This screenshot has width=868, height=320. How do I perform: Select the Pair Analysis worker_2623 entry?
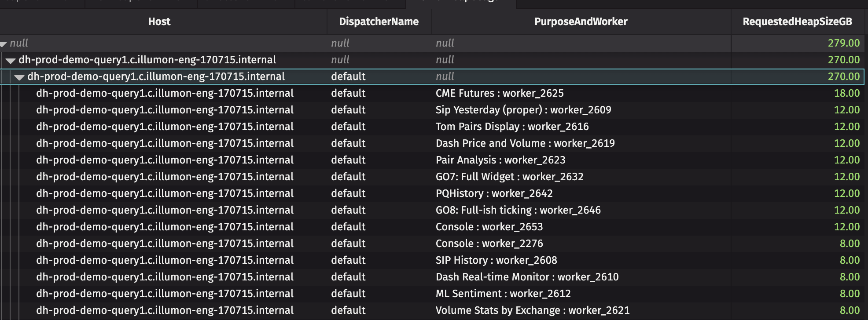click(500, 160)
